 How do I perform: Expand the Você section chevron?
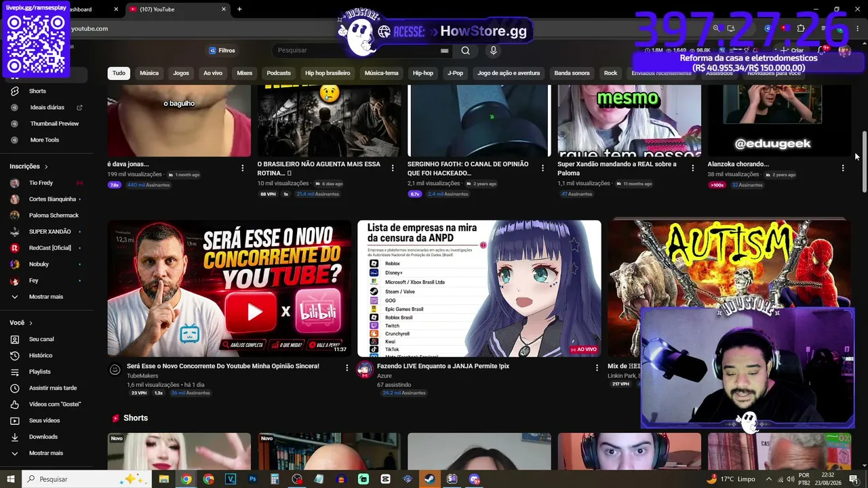[31, 323]
